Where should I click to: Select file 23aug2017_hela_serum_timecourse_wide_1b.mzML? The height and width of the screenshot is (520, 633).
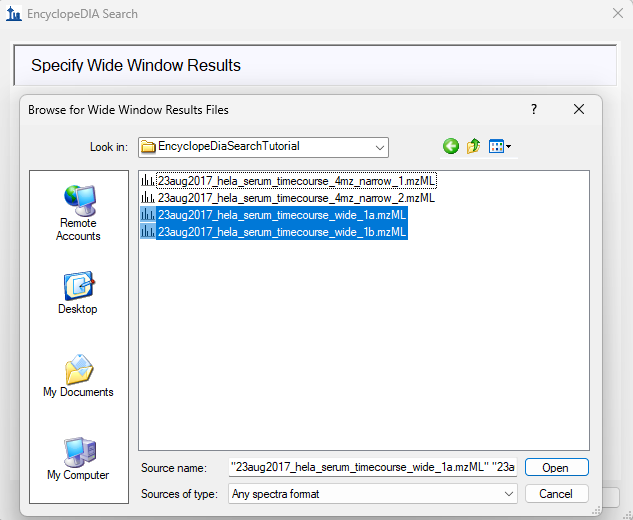281,232
